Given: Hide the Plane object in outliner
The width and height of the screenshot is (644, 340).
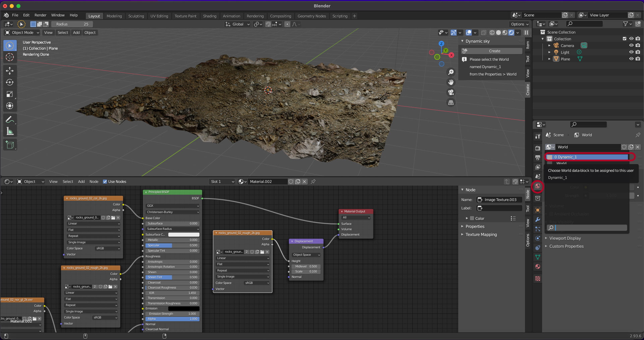Looking at the screenshot, I should [x=631, y=59].
